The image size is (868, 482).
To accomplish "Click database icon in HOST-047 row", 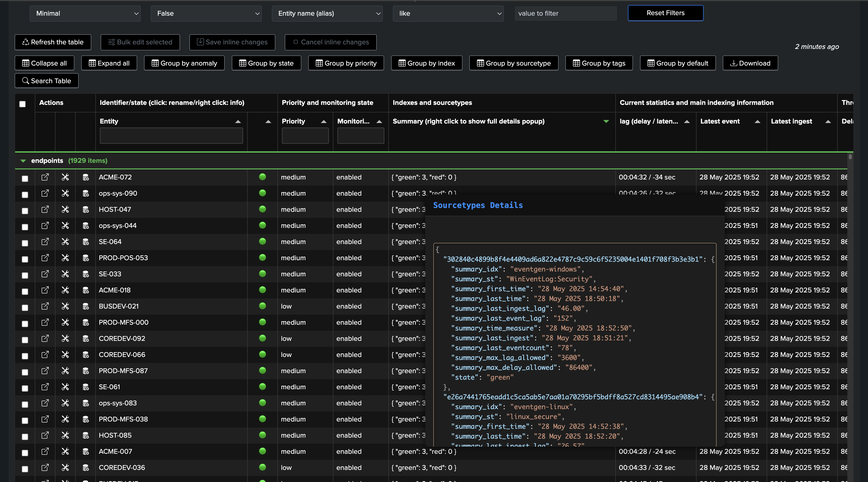I will pos(85,209).
